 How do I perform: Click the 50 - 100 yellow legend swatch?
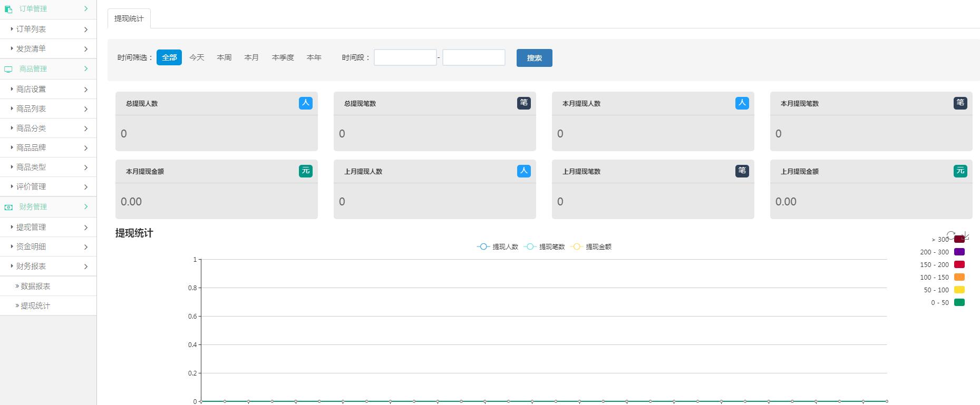(x=959, y=290)
